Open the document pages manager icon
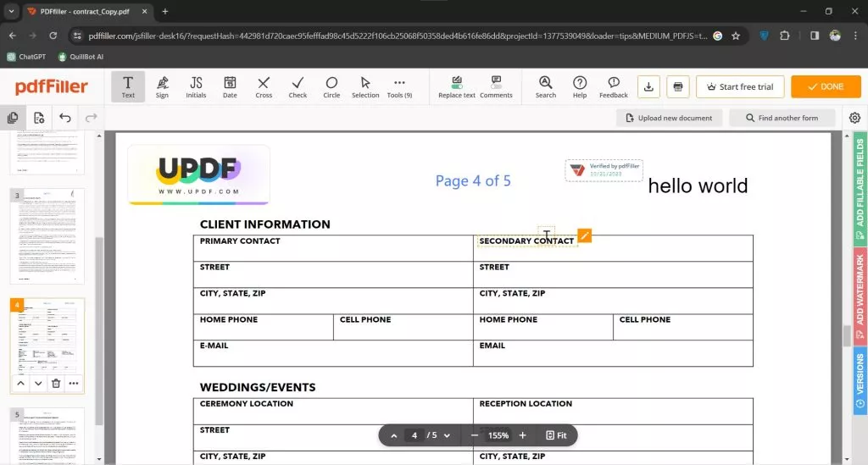Image resolution: width=868 pixels, height=465 pixels. [x=39, y=118]
